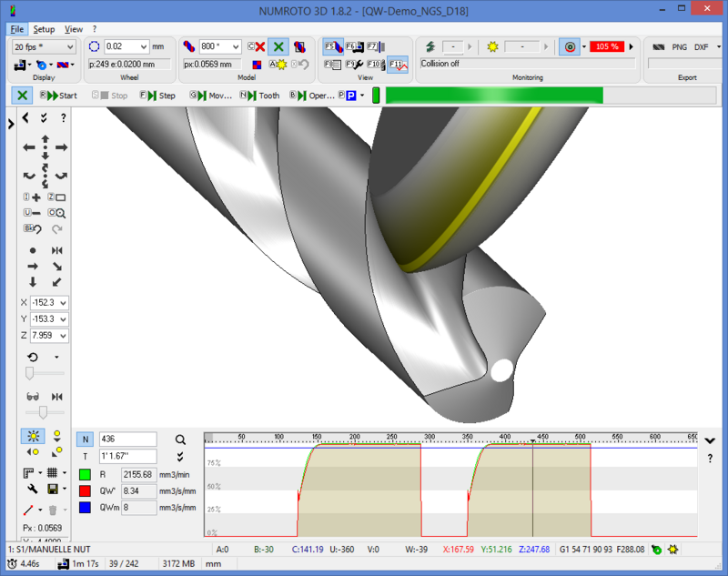728x576 pixels.
Task: Open the View menu
Action: click(x=74, y=29)
